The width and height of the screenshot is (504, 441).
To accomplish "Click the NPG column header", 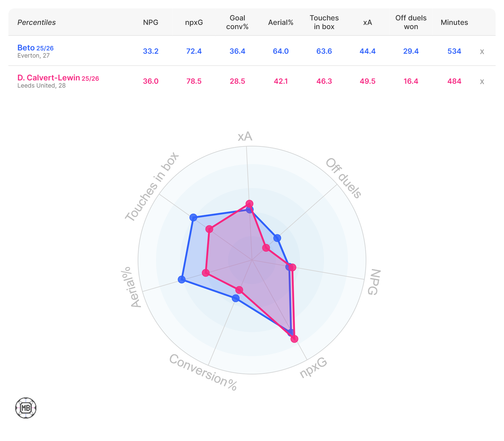I will click(151, 22).
